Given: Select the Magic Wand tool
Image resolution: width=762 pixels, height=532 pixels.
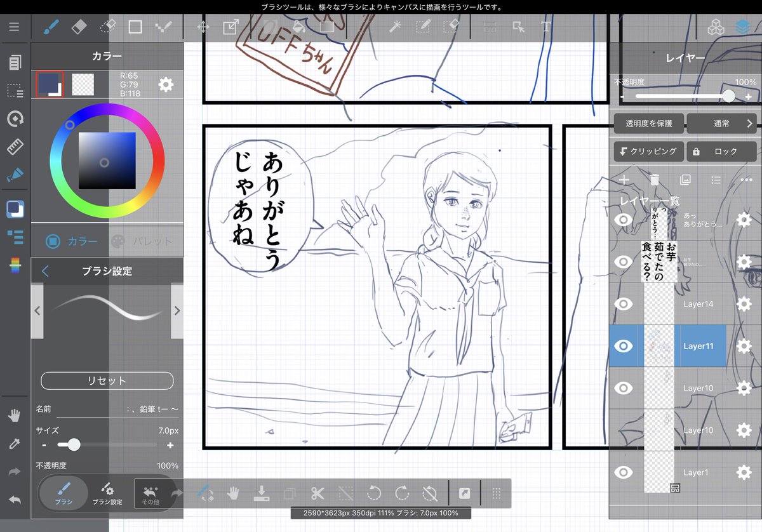Looking at the screenshot, I should tap(394, 27).
